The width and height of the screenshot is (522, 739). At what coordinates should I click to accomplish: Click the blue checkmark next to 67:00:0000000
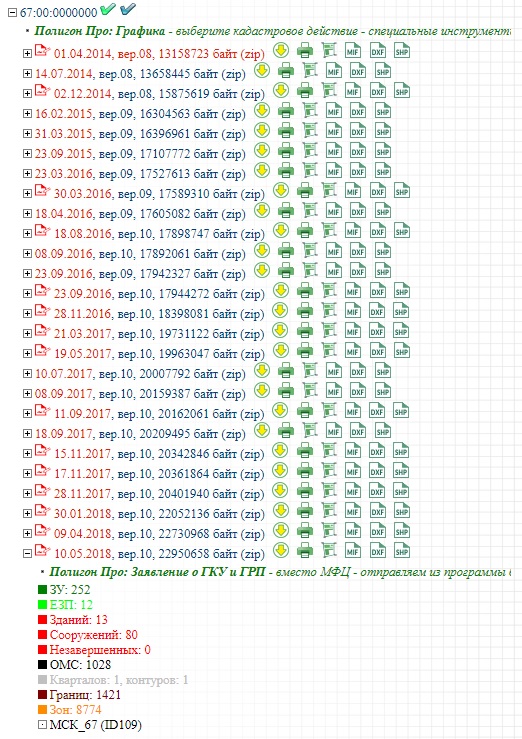[128, 8]
